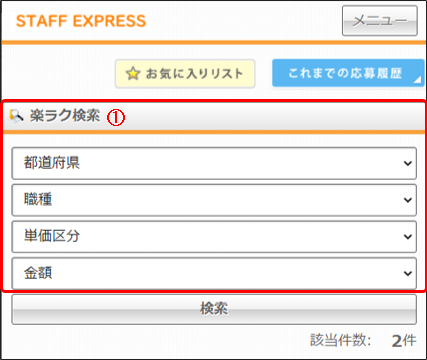The height and width of the screenshot is (360, 427).
Task: View これまでの応募履歴 application history
Action: tap(348, 73)
